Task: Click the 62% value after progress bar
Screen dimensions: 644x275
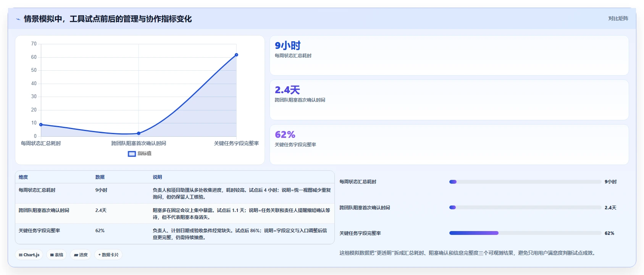Action: point(609,233)
